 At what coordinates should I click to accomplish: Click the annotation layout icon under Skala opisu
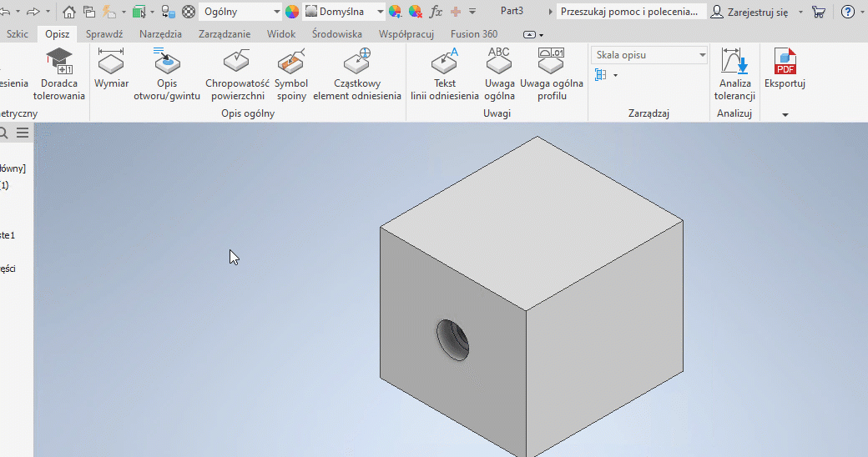pyautogui.click(x=601, y=75)
